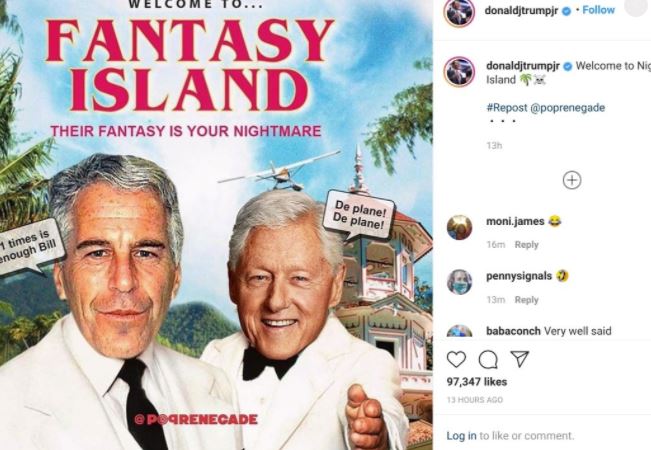651x450 pixels.
Task: View pennysignals profile avatar
Action: pos(459,282)
